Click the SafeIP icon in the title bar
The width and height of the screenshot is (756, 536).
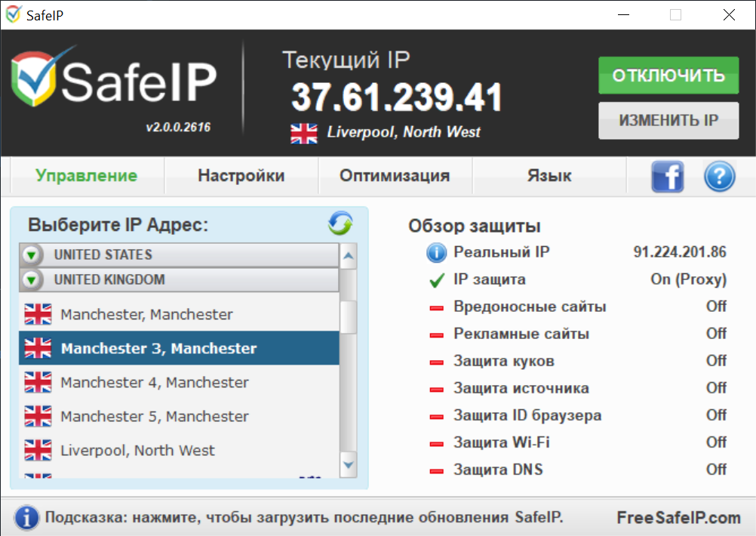pyautogui.click(x=14, y=14)
